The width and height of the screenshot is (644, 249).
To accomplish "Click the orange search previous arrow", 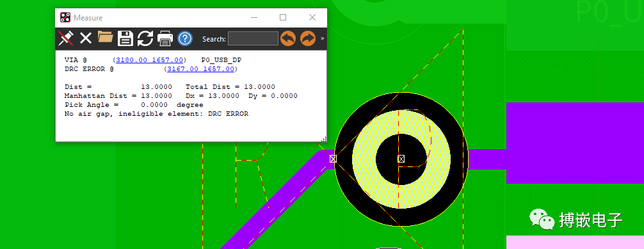I will click(x=288, y=38).
